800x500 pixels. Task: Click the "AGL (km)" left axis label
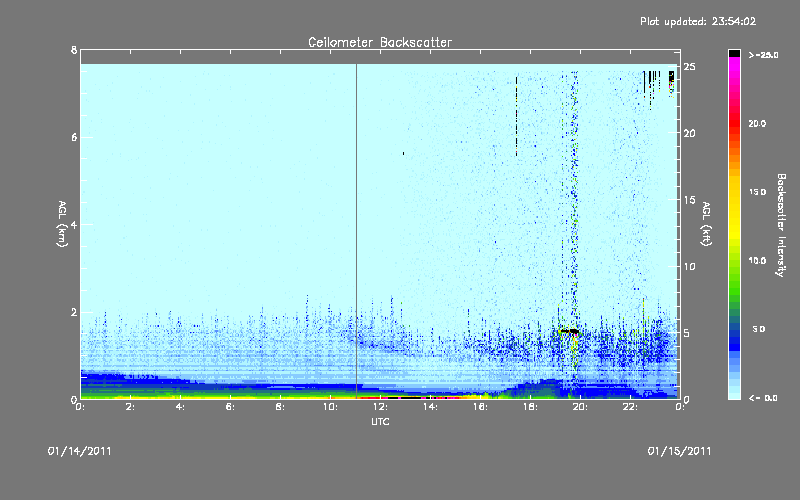(62, 224)
